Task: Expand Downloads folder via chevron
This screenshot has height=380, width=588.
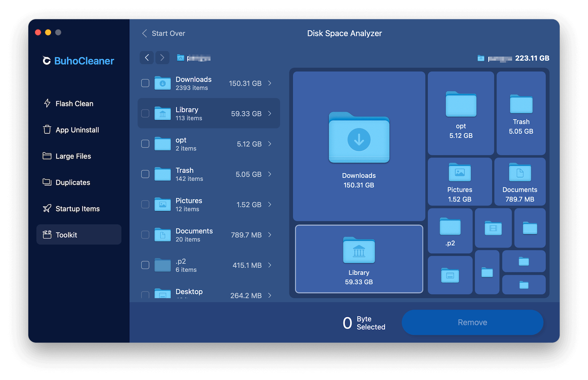Action: (270, 83)
